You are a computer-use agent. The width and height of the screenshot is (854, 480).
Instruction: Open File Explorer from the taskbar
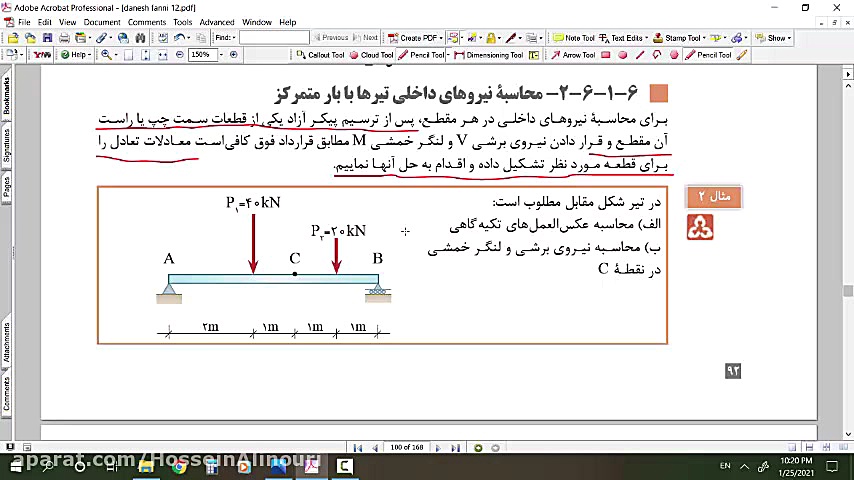tap(145, 466)
